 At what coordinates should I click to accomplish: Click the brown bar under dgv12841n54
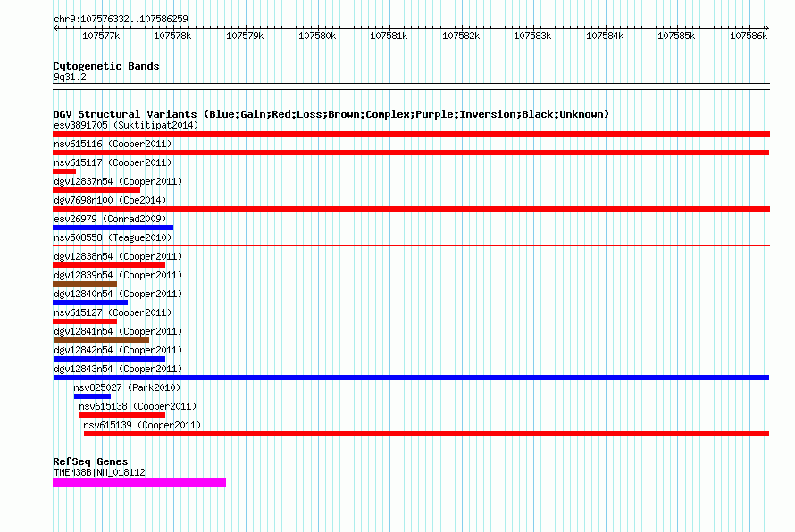pyautogui.click(x=102, y=340)
